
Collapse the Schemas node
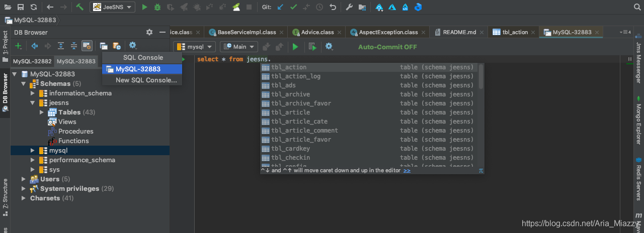24,83
